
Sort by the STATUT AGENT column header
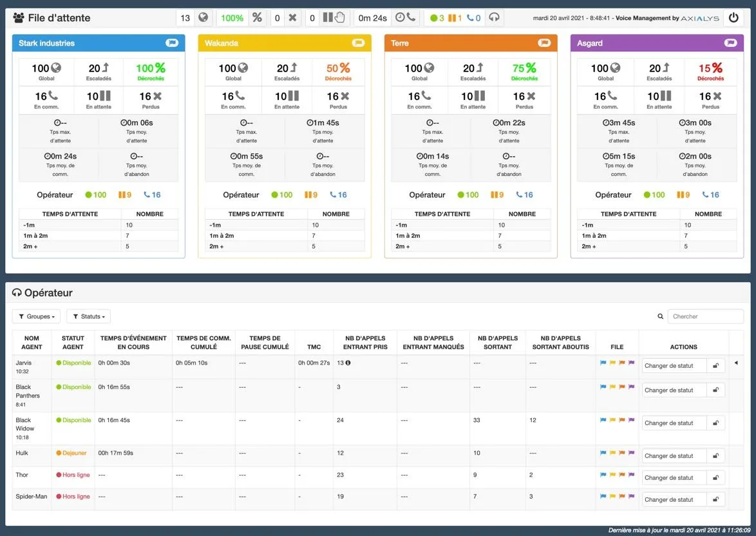73,343
